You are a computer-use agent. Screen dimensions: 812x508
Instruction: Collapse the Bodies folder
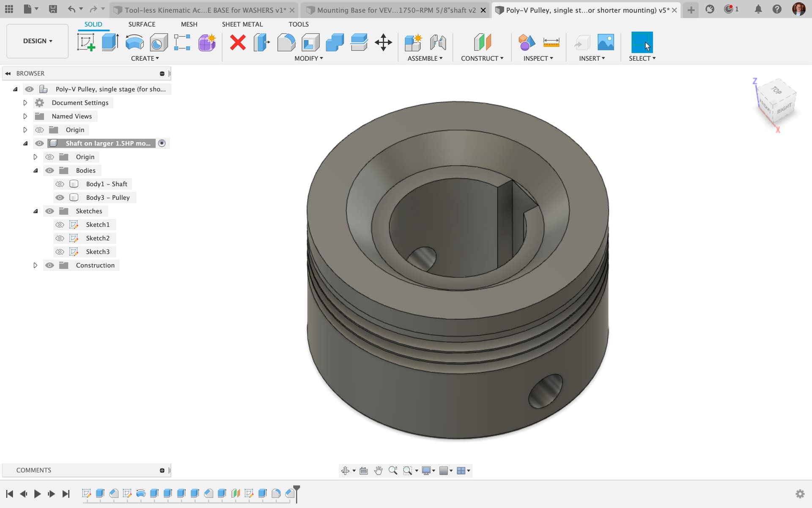pos(36,170)
